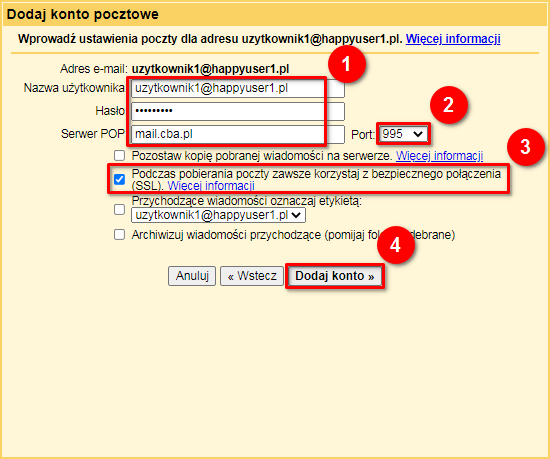Enable leaving a copy of messages on server
This screenshot has height=459, width=550.
pyautogui.click(x=119, y=155)
